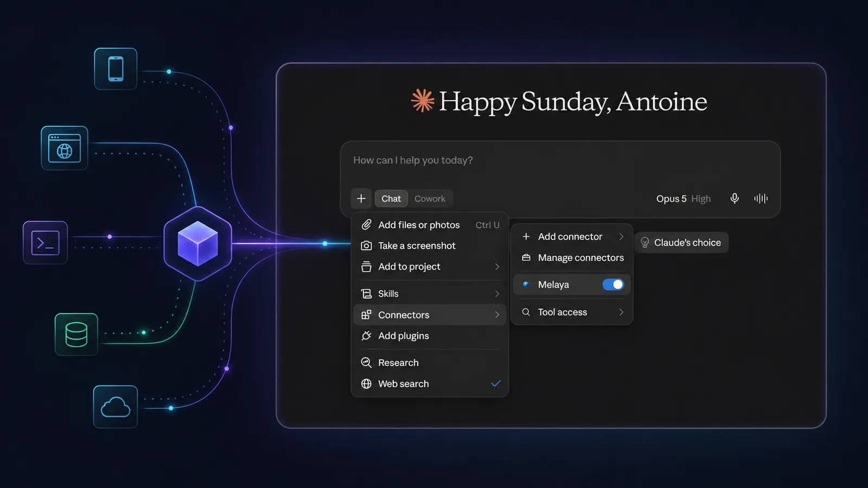The height and width of the screenshot is (488, 868).
Task: Click the search icon beside Tool access
Action: point(526,312)
